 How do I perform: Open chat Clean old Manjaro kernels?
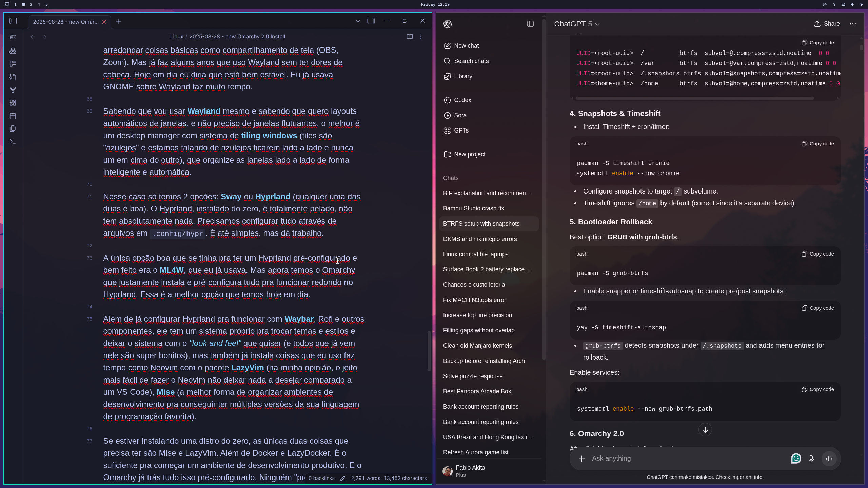point(489,346)
